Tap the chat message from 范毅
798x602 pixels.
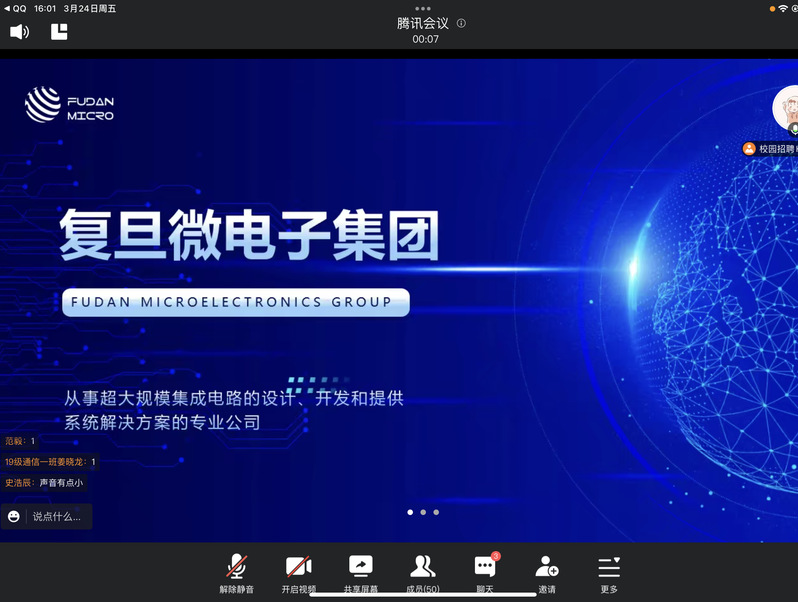pyautogui.click(x=20, y=441)
